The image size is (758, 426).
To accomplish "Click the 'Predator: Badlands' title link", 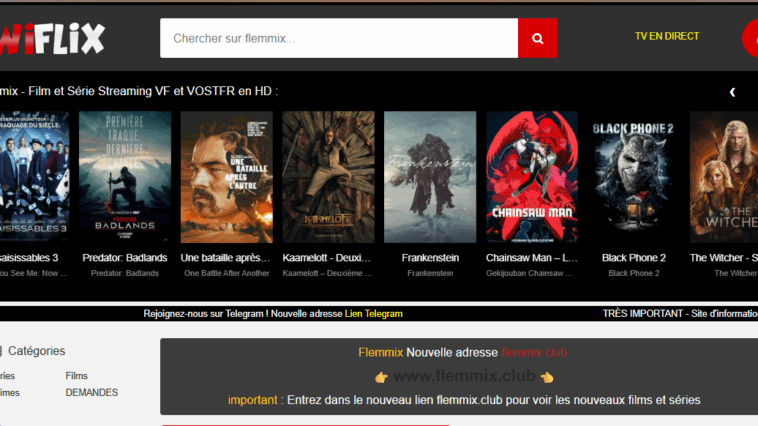I will [125, 258].
